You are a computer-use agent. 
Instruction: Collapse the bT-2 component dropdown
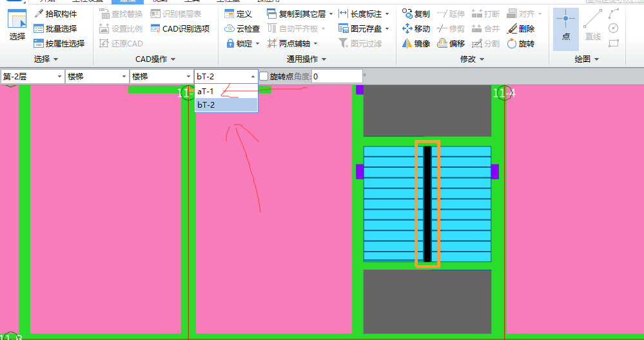tap(253, 77)
